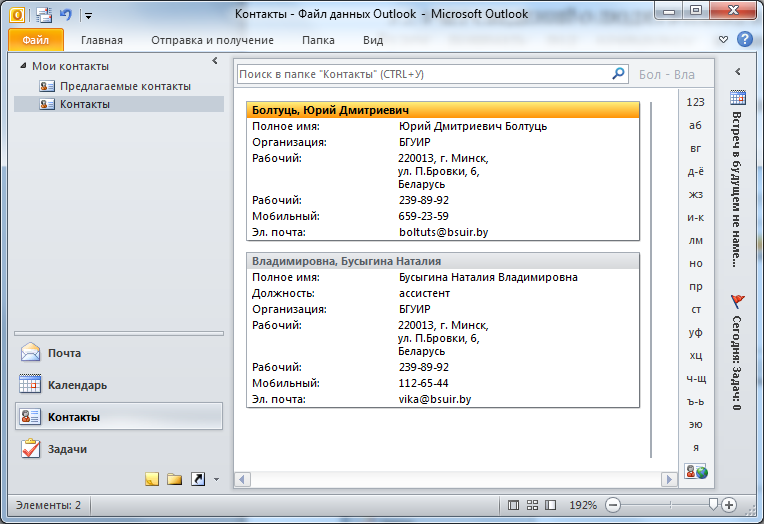
Task: Open Outlook Help with the question mark icon
Action: click(745, 39)
